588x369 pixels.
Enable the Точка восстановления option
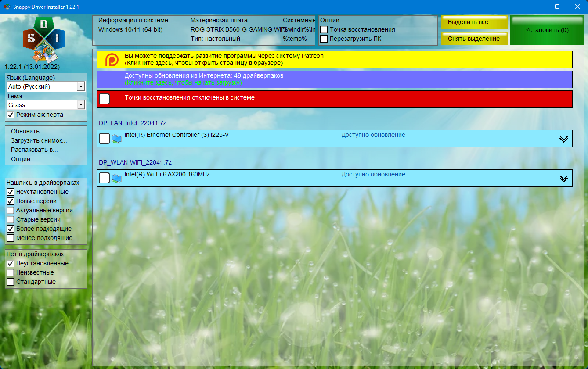click(x=324, y=29)
